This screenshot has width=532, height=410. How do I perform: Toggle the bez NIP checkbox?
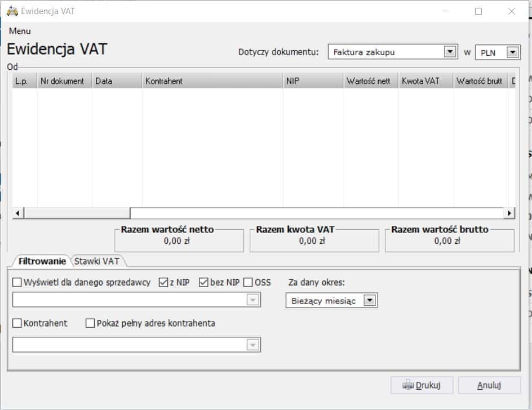(204, 283)
